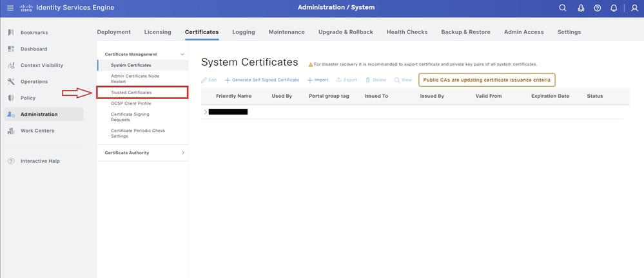Screen dimensions: 644x278
Task: Click the Generate Self Signed Certificate label
Action: coord(266,80)
